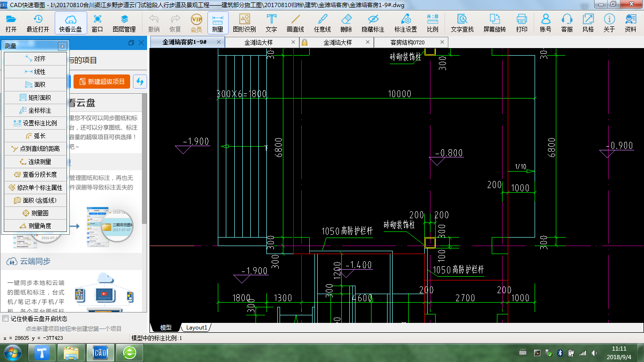Undock the cloud disk side panel
This screenshot has width=644, height=362.
tap(131, 42)
